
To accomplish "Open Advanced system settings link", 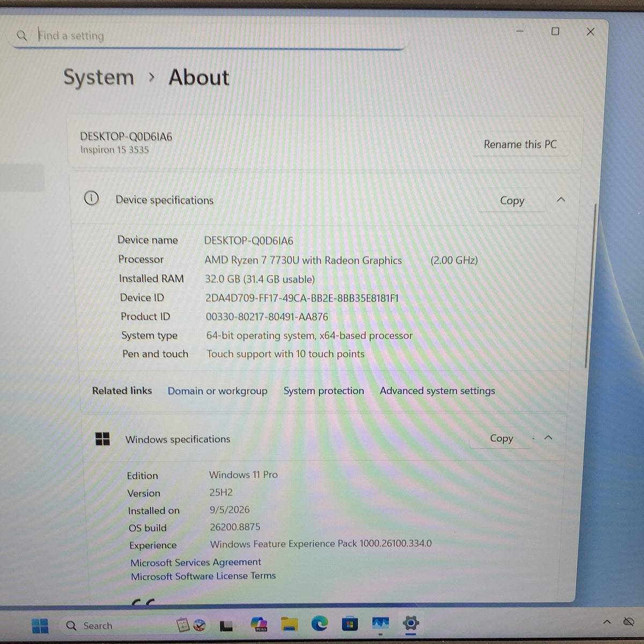I will click(x=437, y=391).
